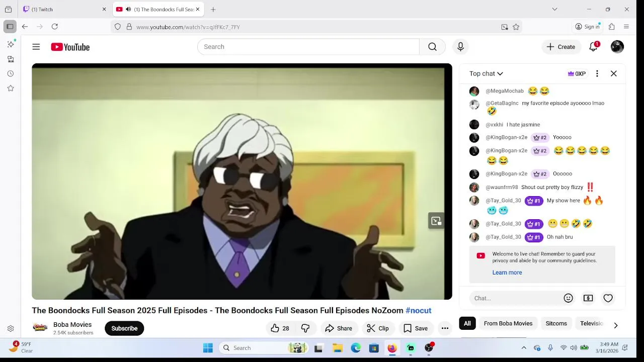The width and height of the screenshot is (644, 362).
Task: Open a new browser tab
Action: tap(213, 9)
